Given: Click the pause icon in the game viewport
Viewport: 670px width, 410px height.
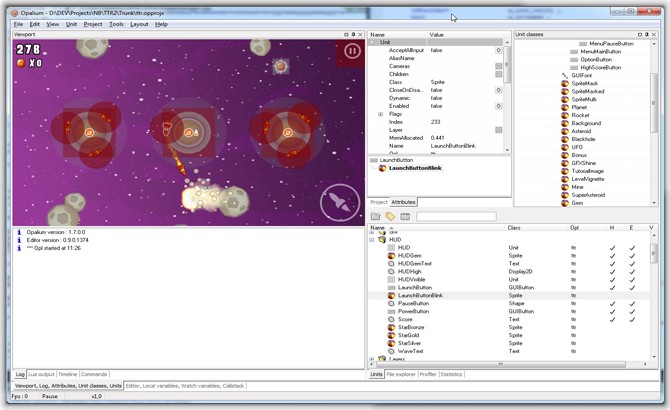Looking at the screenshot, I should tap(352, 52).
